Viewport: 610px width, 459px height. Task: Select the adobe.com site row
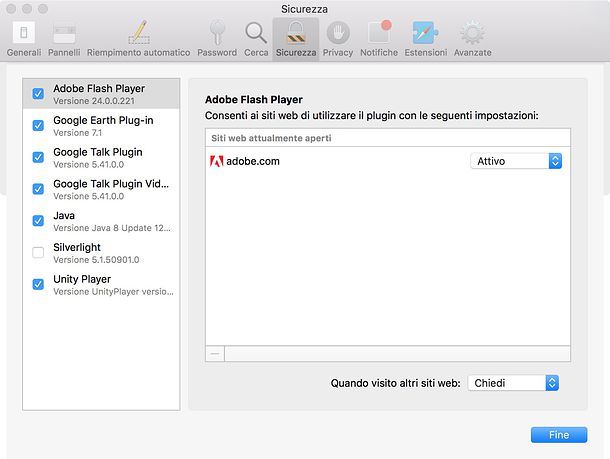coord(388,161)
